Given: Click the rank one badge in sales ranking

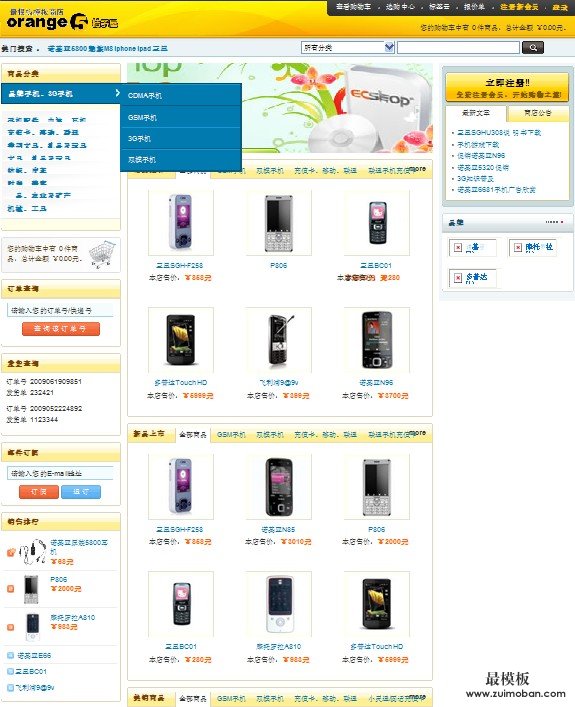Looking at the screenshot, I should click(x=11, y=552).
